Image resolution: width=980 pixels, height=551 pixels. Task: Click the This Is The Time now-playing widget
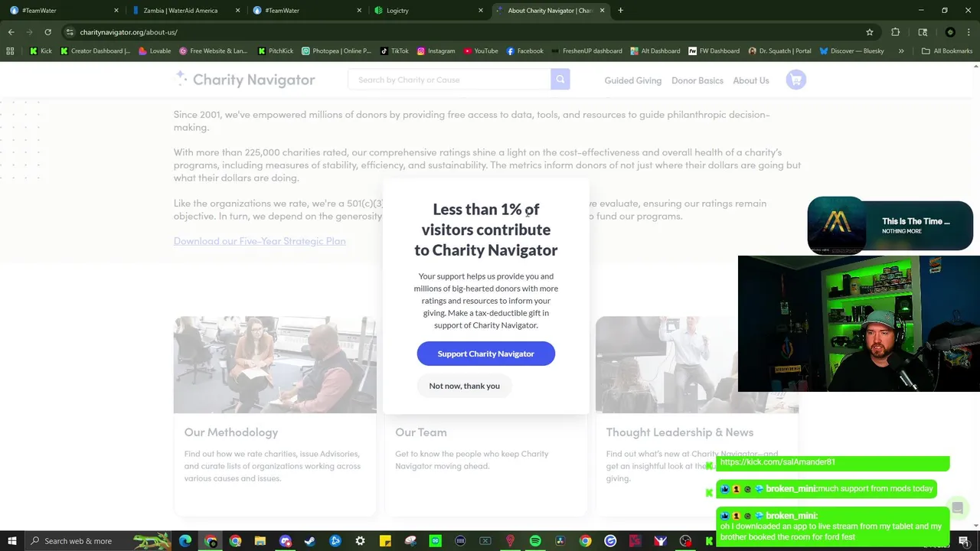click(x=890, y=226)
